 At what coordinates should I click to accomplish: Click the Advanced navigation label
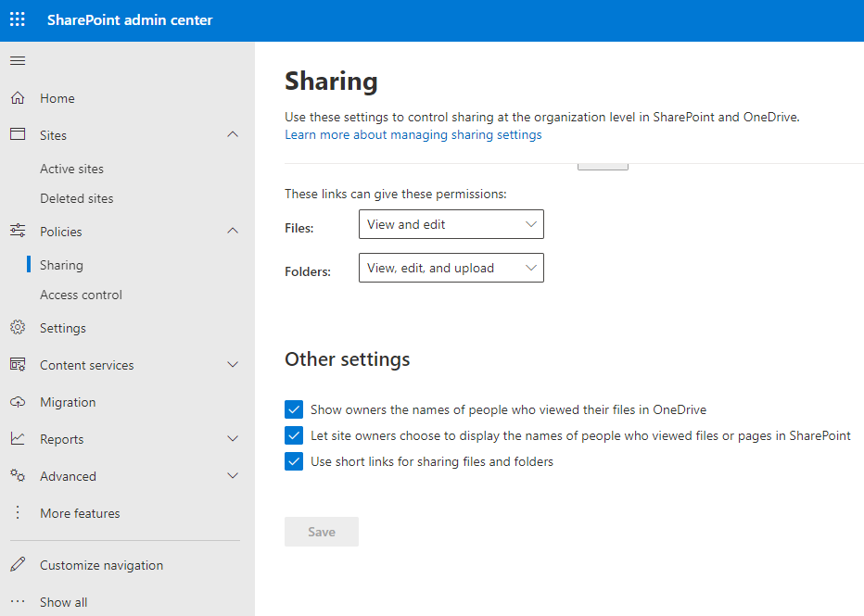(x=68, y=477)
